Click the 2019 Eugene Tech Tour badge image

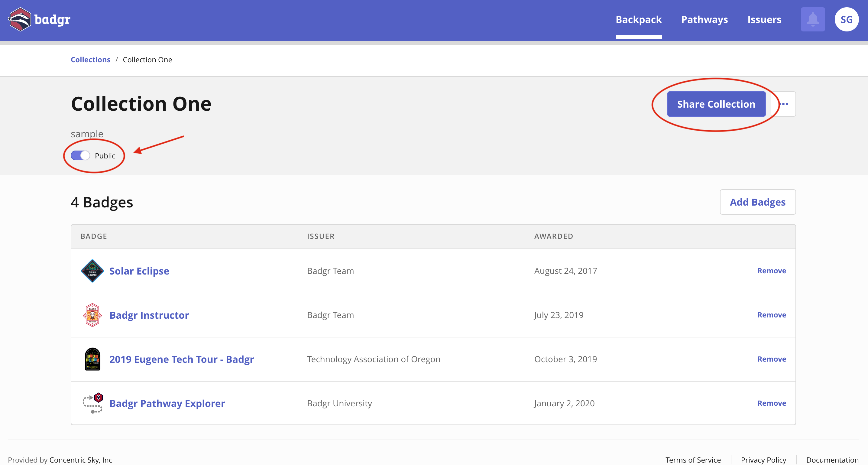pos(92,359)
